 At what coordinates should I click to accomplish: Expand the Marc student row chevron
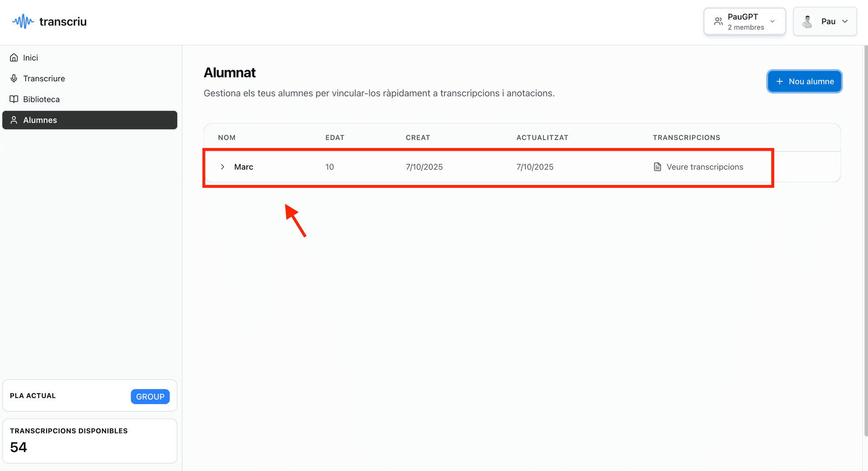[x=222, y=167]
